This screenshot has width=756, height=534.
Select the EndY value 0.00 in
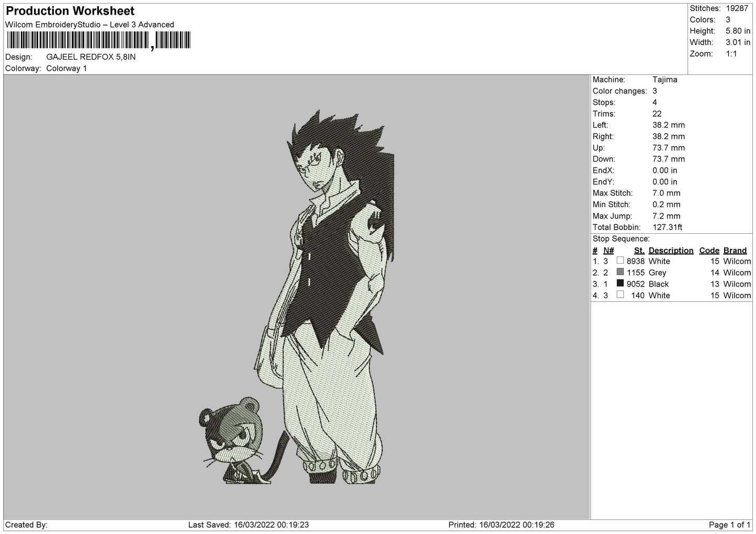[x=665, y=182]
